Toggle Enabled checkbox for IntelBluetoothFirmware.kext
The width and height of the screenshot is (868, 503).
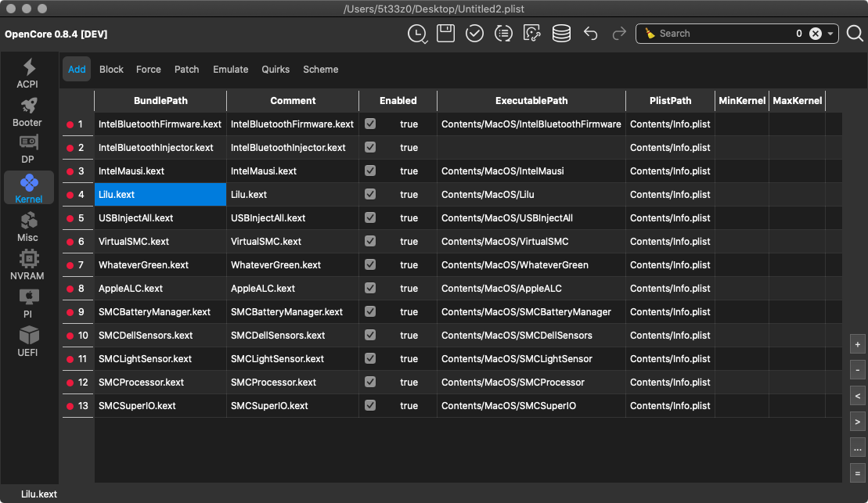370,124
